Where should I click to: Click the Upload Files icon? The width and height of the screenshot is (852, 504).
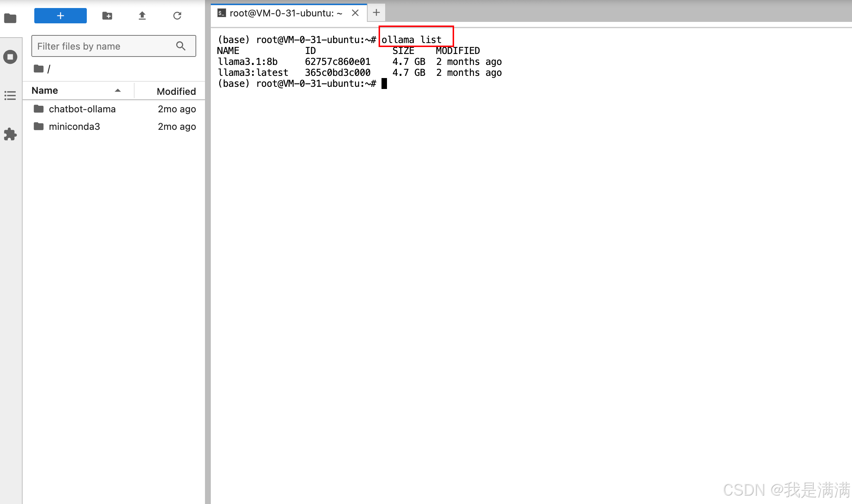point(142,16)
